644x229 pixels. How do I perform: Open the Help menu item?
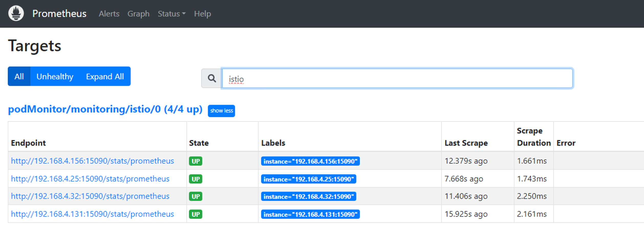tap(202, 14)
